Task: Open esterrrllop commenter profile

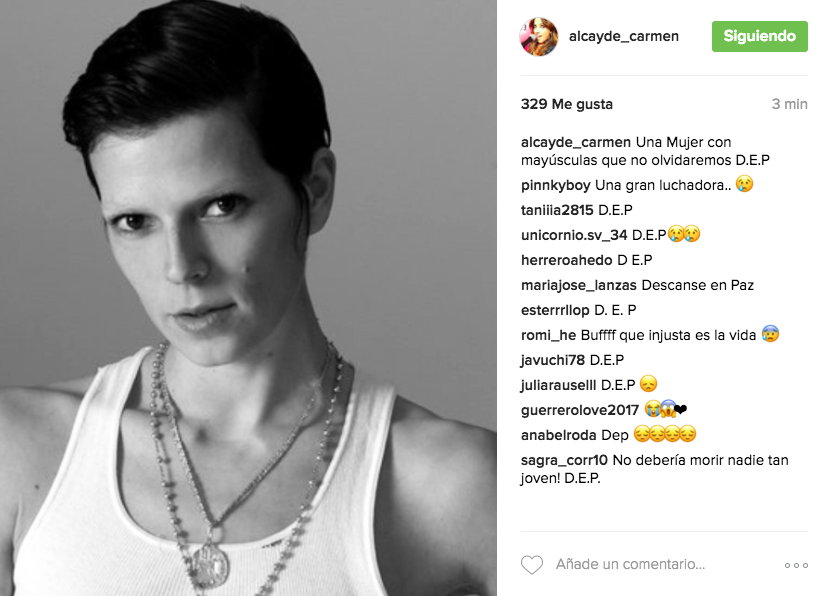Action: pos(555,310)
